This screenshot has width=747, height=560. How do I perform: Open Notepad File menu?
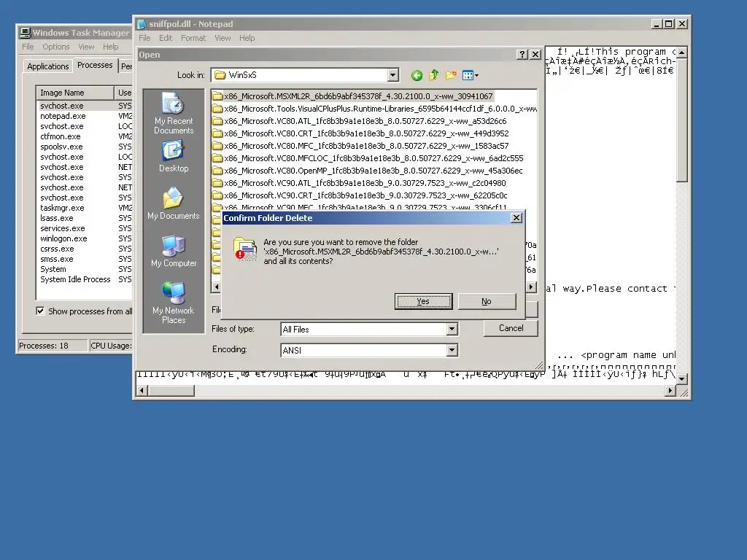coord(144,38)
